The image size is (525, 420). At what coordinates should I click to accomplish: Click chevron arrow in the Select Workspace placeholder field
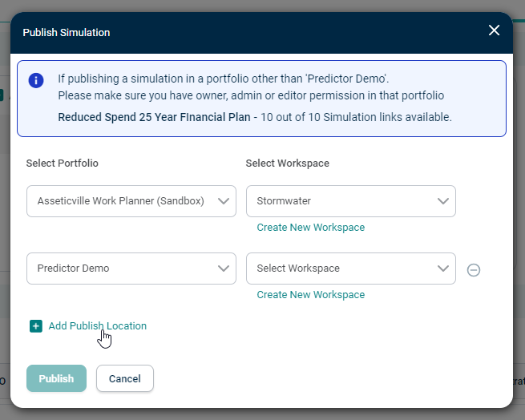point(443,269)
